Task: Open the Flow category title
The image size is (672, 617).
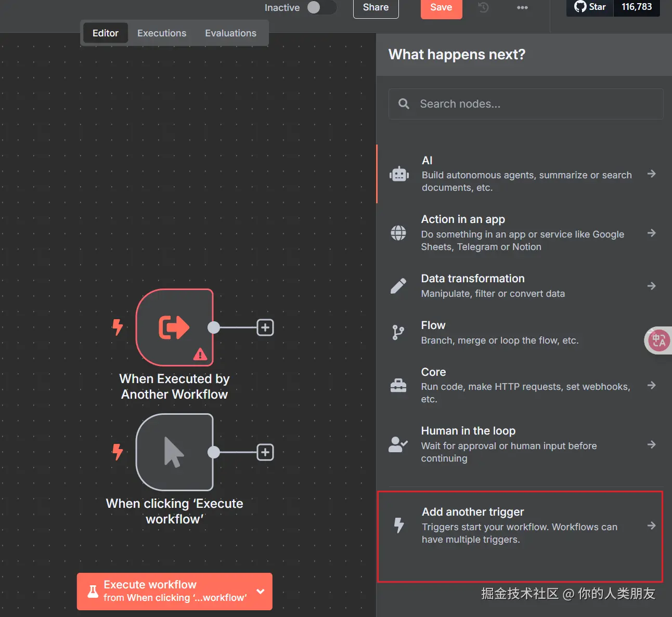Action: pyautogui.click(x=433, y=325)
